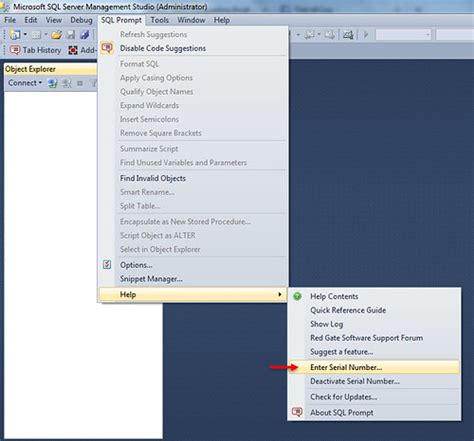Click the open folder toolbar icon
Screen dimensions: 474x441
[x=57, y=34]
